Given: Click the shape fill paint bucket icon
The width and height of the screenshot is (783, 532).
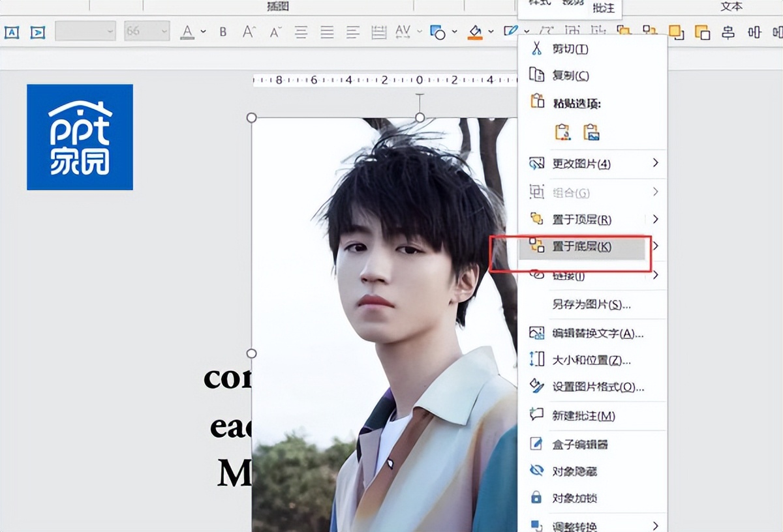Looking at the screenshot, I should [x=475, y=32].
